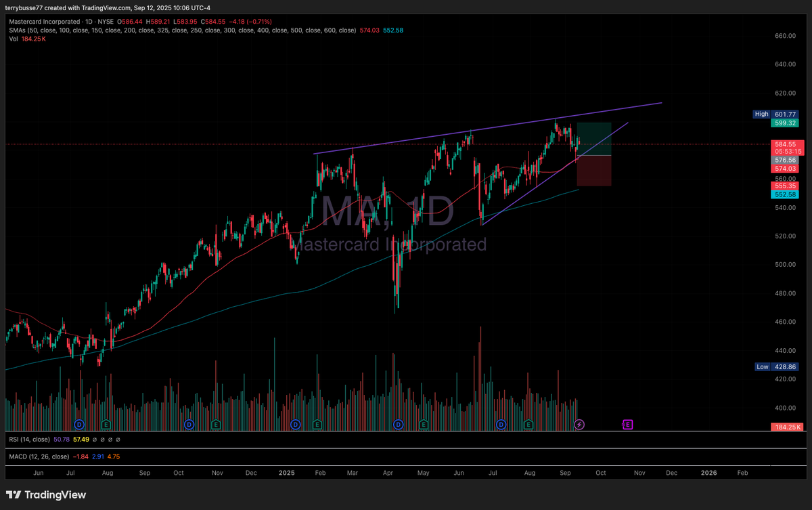
Task: Open the earnings marker near November 2024
Action: [x=215, y=424]
